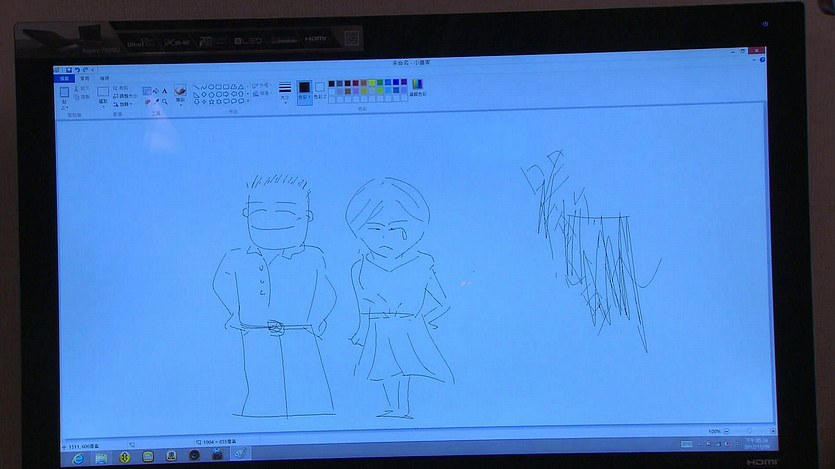Click the Undo arrow in quick access toolbar
The width and height of the screenshot is (835, 469).
click(79, 68)
